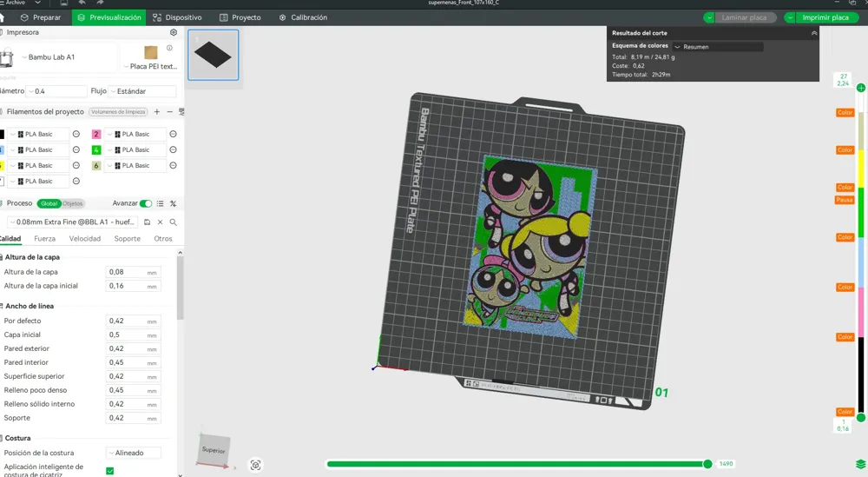Viewport: 868px width, 477px height.
Task: Open the seam position Alineado dropdown
Action: click(134, 454)
